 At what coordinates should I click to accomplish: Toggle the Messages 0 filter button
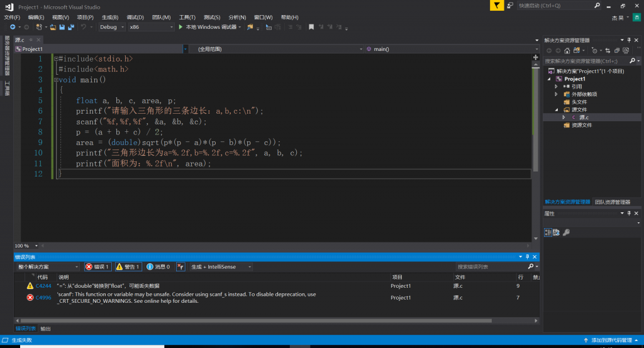[158, 267]
